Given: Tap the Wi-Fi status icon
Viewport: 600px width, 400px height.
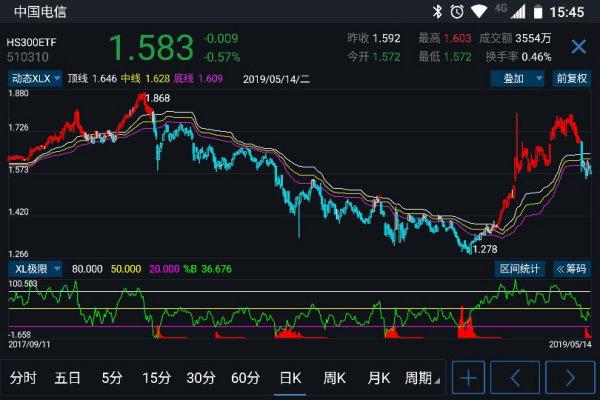Looking at the screenshot, I should click(479, 11).
